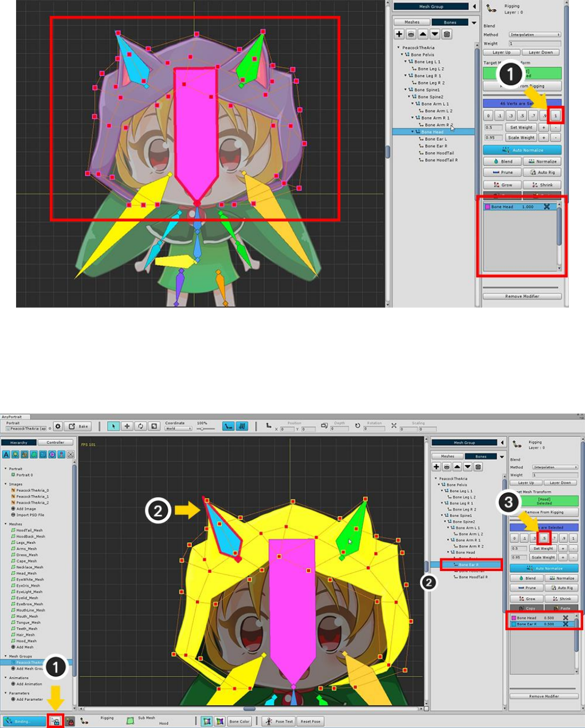Image resolution: width=585 pixels, height=728 pixels.
Task: Choose the Move tool in lower toolbar
Action: coord(127,426)
